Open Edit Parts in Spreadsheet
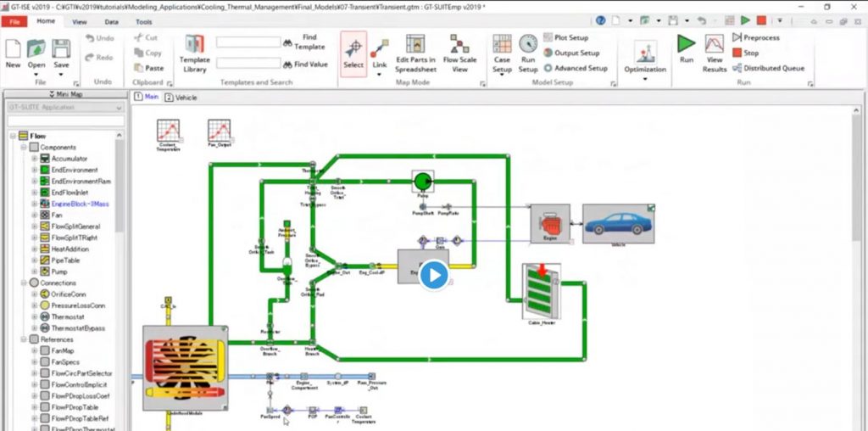The image size is (868, 431). (x=415, y=53)
